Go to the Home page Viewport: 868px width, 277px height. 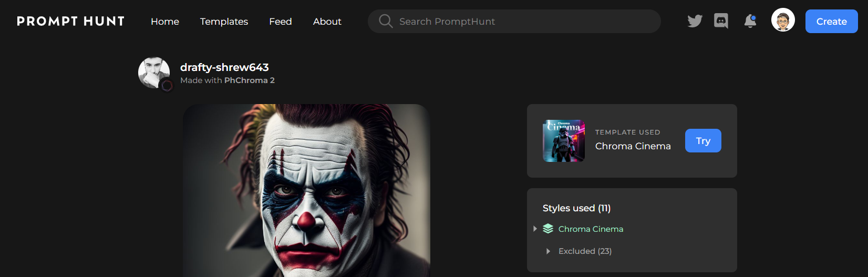click(165, 22)
